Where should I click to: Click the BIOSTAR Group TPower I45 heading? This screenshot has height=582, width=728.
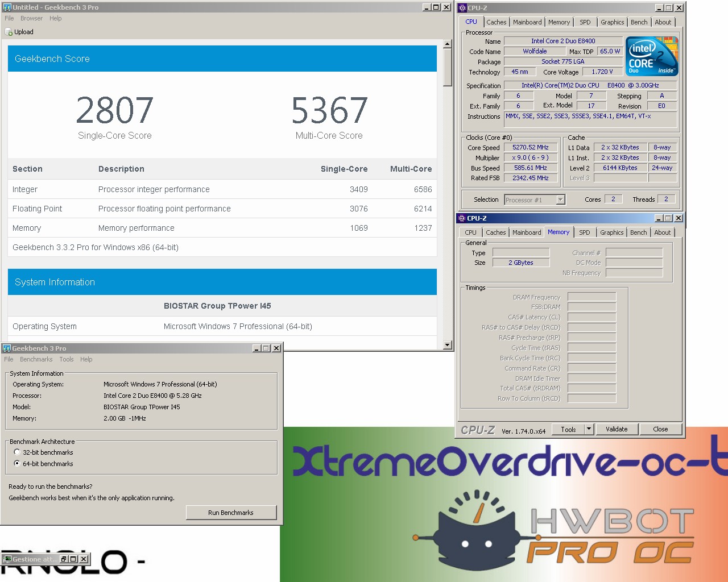[x=217, y=306]
